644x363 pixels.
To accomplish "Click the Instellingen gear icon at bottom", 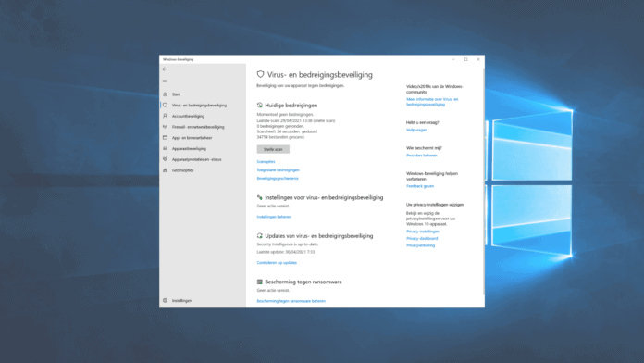I will point(165,301).
